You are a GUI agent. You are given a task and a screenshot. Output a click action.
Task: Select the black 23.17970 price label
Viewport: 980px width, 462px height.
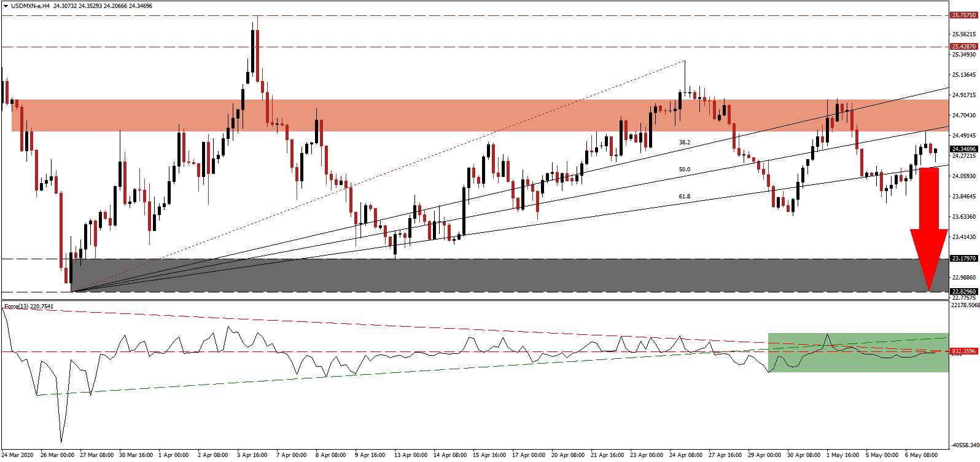[x=963, y=259]
